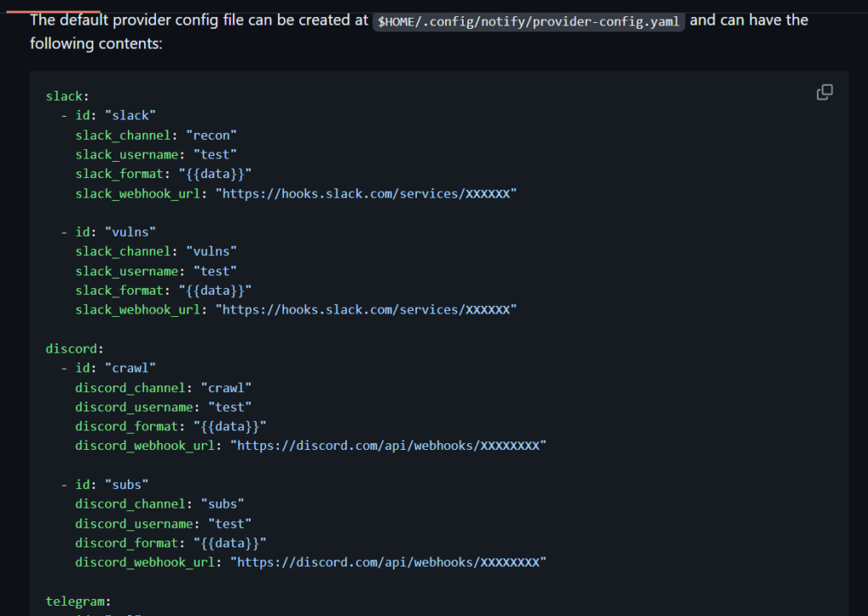Select the discord_channel: "crawl" line
This screenshot has height=616, width=868.
pos(164,388)
